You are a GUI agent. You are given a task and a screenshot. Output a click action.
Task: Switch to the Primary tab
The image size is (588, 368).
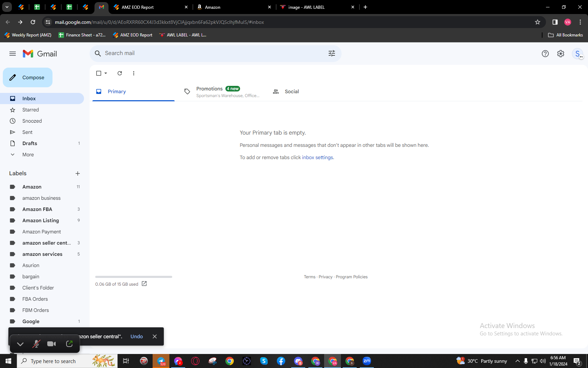point(133,91)
